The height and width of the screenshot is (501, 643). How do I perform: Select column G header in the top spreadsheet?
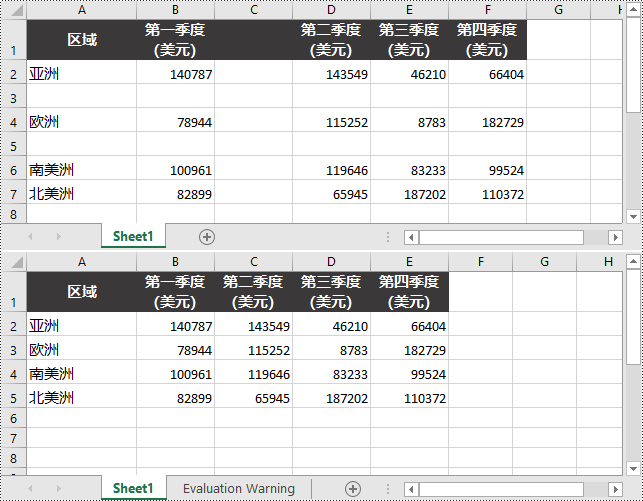pos(559,10)
